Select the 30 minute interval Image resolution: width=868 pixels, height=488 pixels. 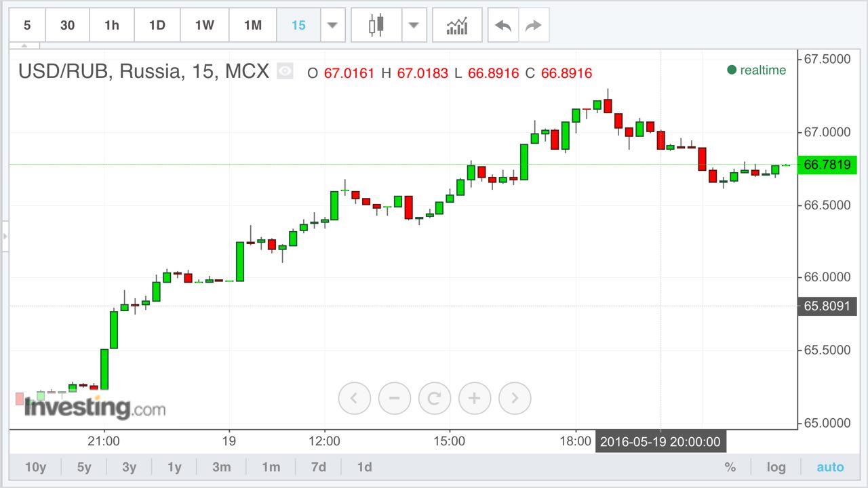click(x=67, y=25)
